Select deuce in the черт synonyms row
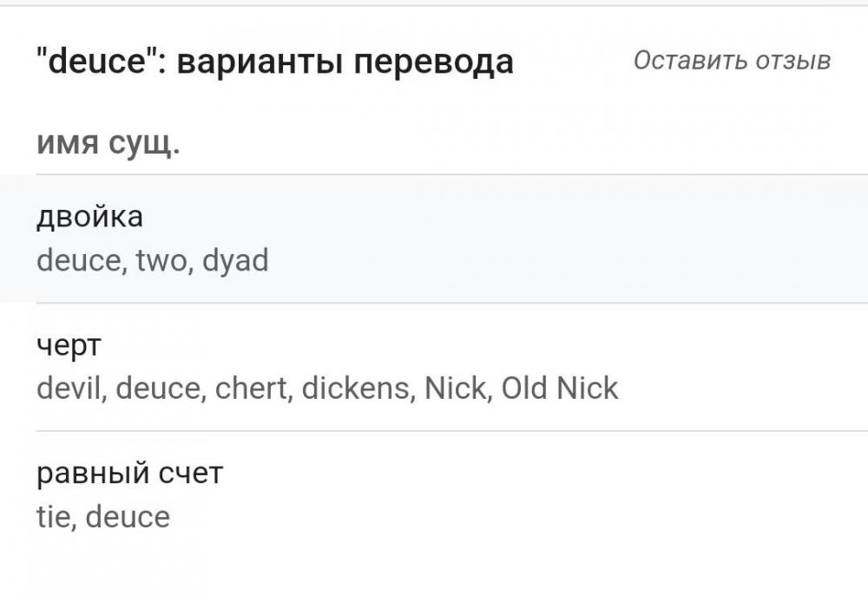 click(x=156, y=388)
